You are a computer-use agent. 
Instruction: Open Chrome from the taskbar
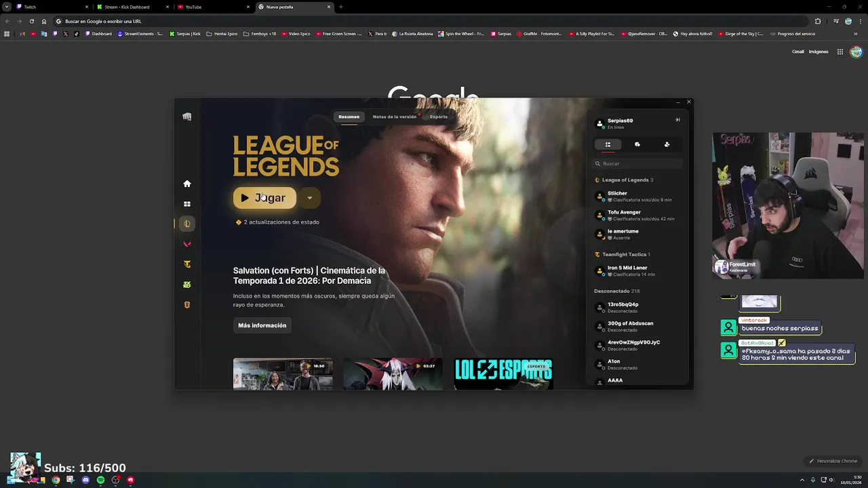[56, 480]
